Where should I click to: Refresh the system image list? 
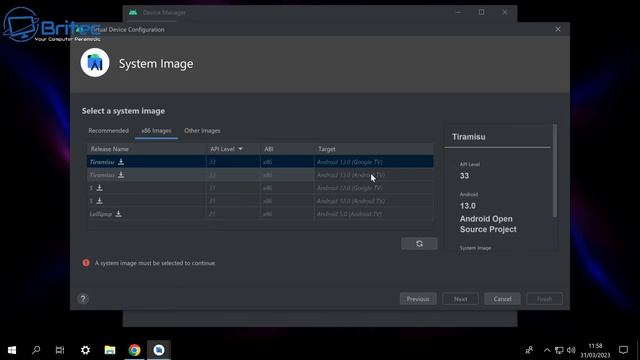point(419,244)
